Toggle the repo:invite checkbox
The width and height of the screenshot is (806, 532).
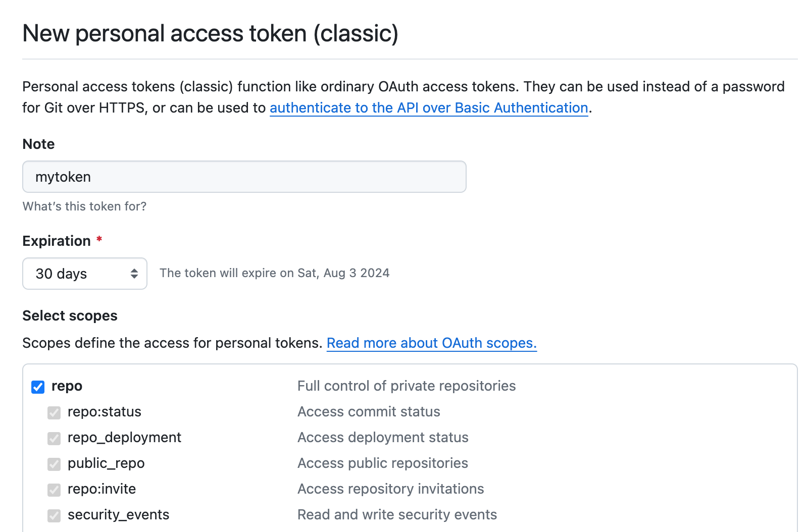[x=54, y=490]
